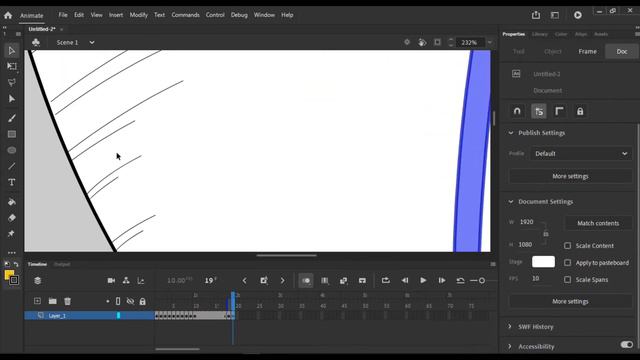Open the timeline panel options menu
The height and width of the screenshot is (360, 640).
tap(493, 264)
